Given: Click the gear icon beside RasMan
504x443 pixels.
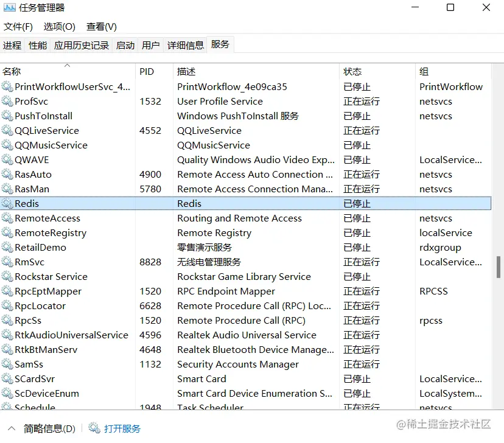Looking at the screenshot, I should 7,189.
